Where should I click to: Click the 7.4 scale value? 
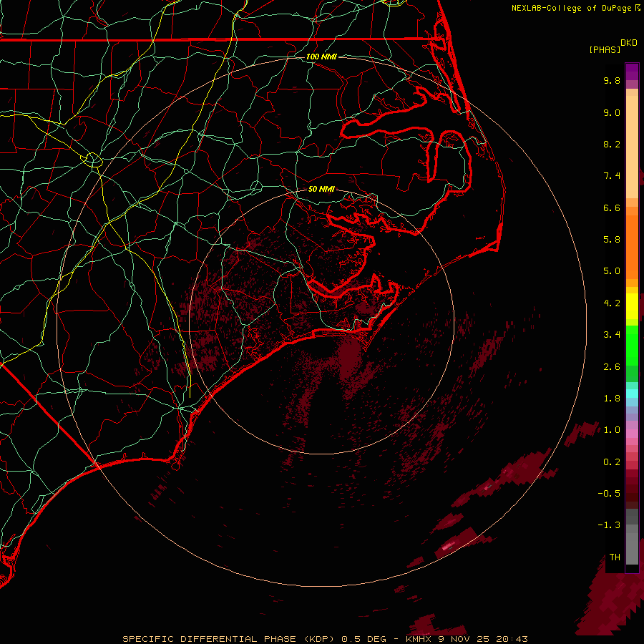612,176
